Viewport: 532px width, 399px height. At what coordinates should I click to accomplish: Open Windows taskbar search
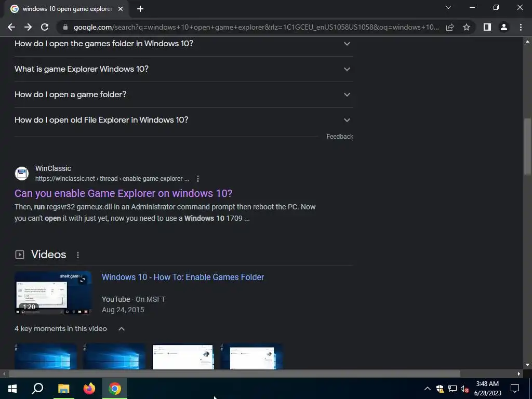(37, 389)
